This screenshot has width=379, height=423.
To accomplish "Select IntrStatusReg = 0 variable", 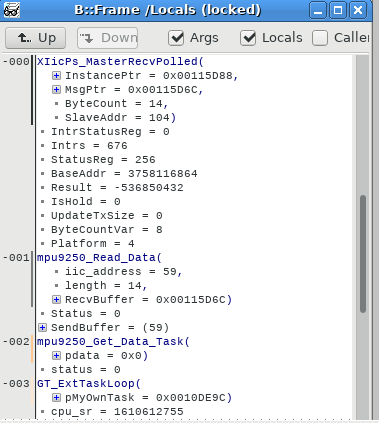I will (110, 132).
